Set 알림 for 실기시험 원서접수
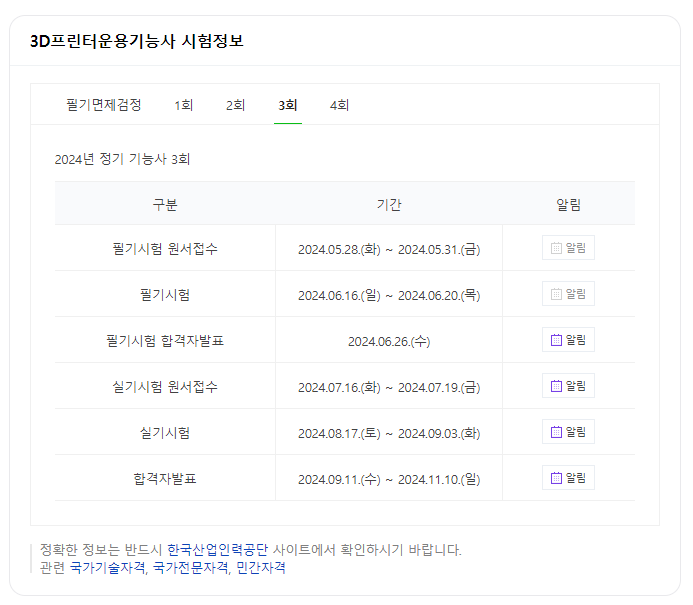This screenshot has width=693, height=605. tap(568, 386)
